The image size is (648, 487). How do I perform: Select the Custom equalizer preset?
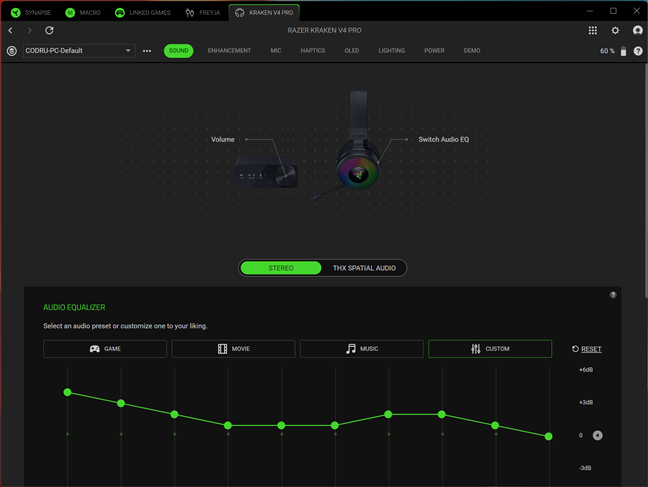[490, 349]
